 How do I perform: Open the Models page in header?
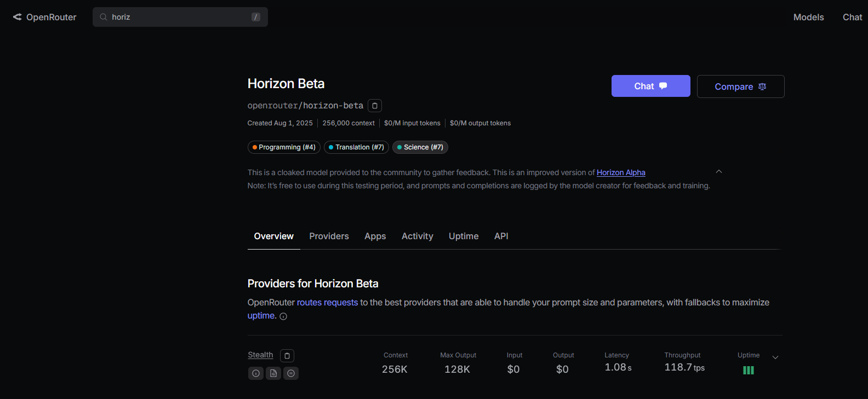pyautogui.click(x=808, y=17)
